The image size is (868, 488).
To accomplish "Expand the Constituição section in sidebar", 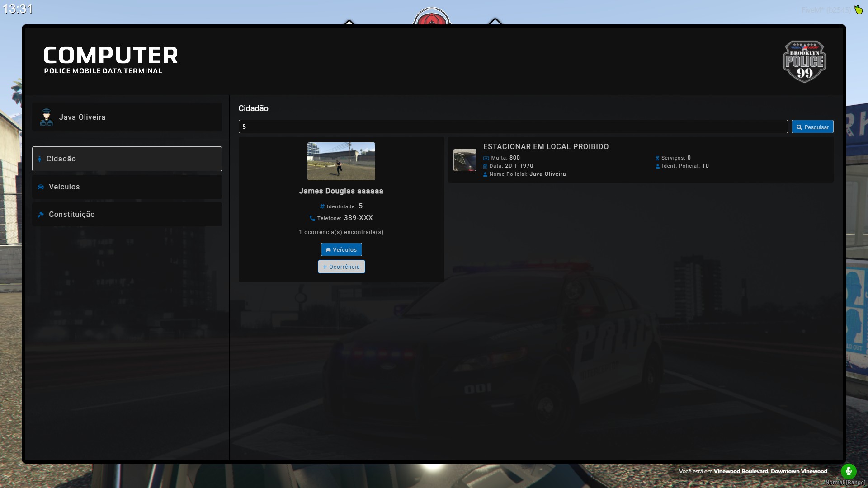I will (x=127, y=214).
